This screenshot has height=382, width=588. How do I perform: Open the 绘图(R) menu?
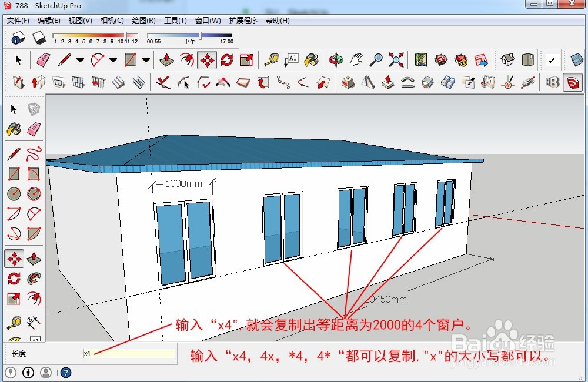pyautogui.click(x=143, y=20)
